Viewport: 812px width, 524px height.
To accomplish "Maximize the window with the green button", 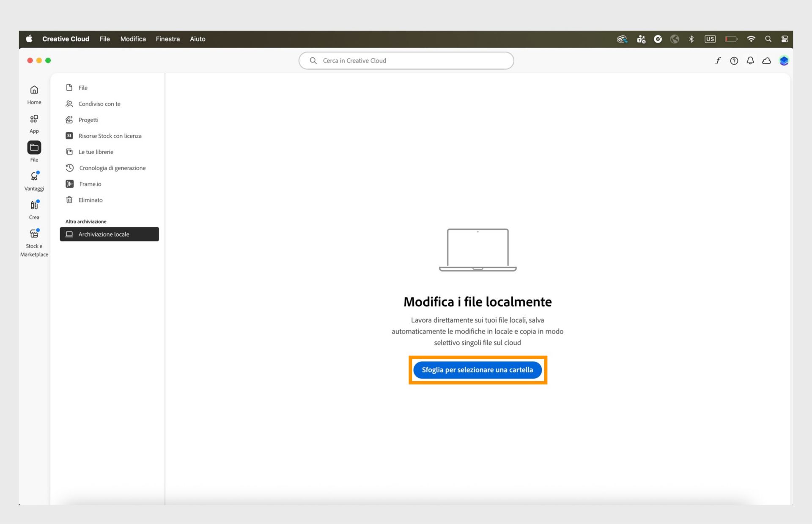I will 48,60.
